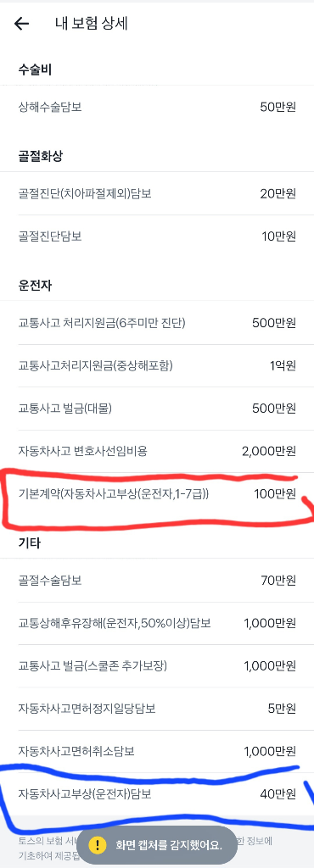This screenshot has width=314, height=868.
Task: Open 교통사고 처리지원금(6주미만 진단) entry
Action: (x=157, y=323)
